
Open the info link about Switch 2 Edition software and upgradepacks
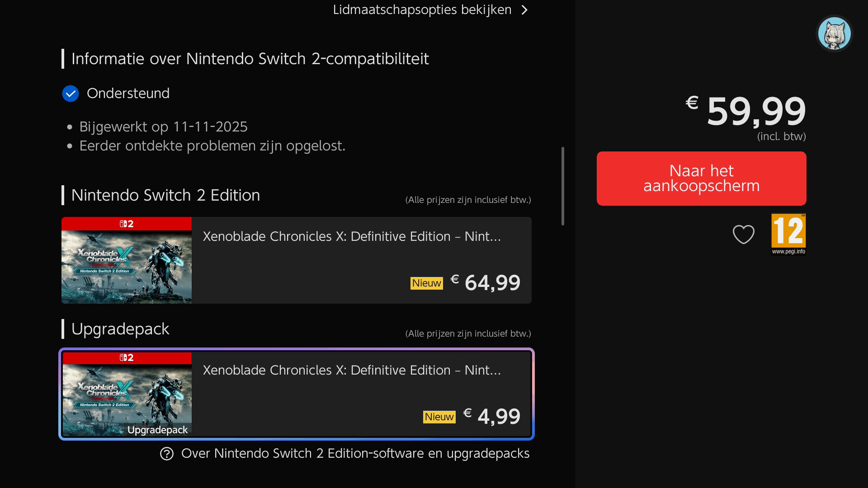pyautogui.click(x=355, y=454)
